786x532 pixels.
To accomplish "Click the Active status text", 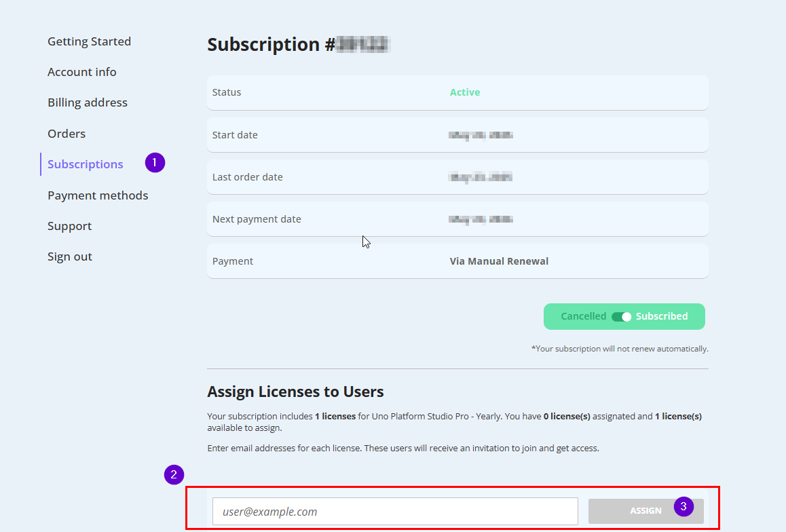I will pyautogui.click(x=464, y=92).
